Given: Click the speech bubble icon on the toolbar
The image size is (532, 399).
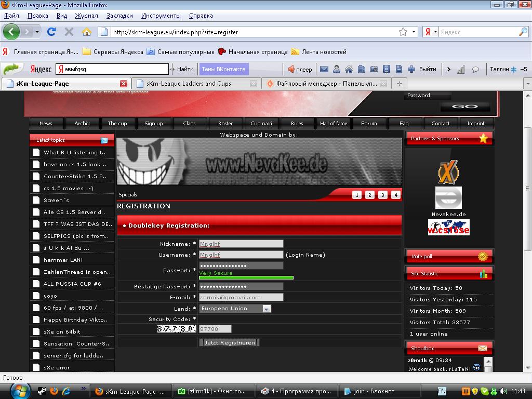Looking at the screenshot, I should click(x=476, y=70).
